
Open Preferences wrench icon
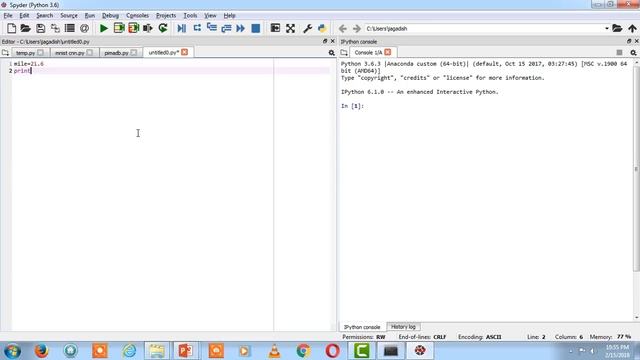(x=307, y=28)
